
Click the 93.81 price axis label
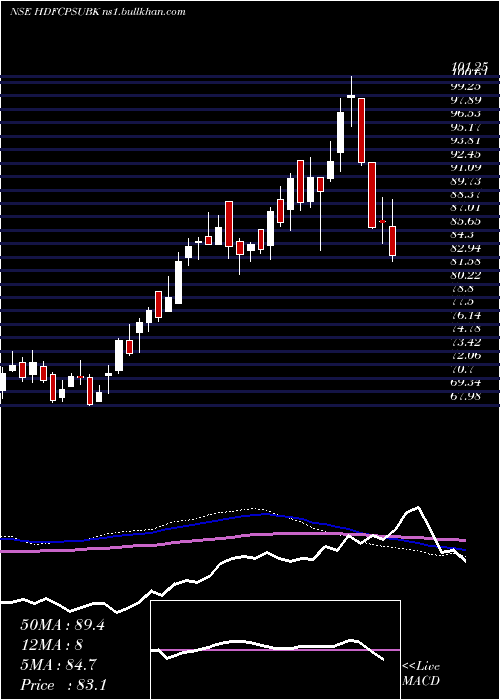pos(466,141)
